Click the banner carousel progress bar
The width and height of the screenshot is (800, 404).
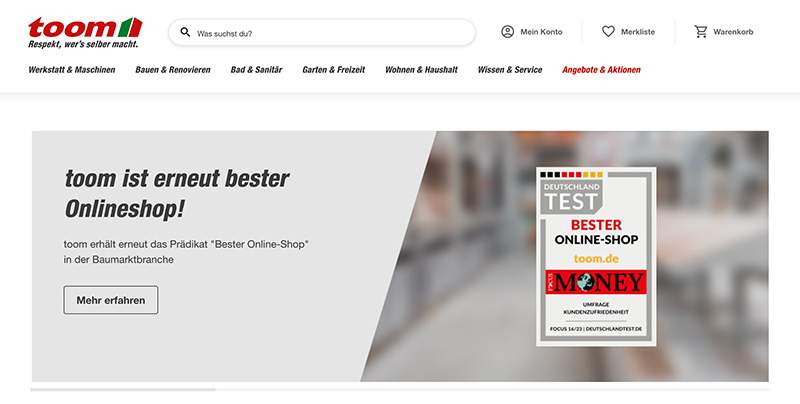tap(400, 389)
